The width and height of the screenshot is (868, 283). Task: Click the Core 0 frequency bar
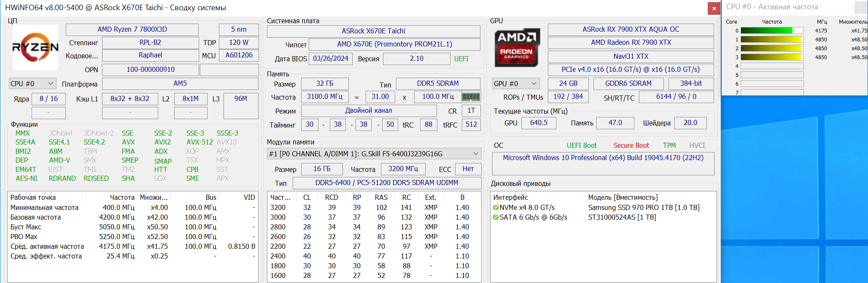tap(772, 30)
